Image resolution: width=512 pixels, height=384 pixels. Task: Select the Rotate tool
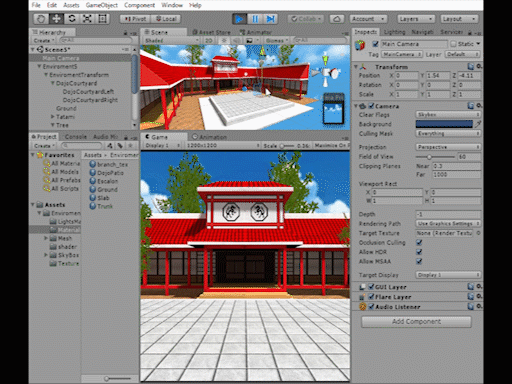(72, 19)
